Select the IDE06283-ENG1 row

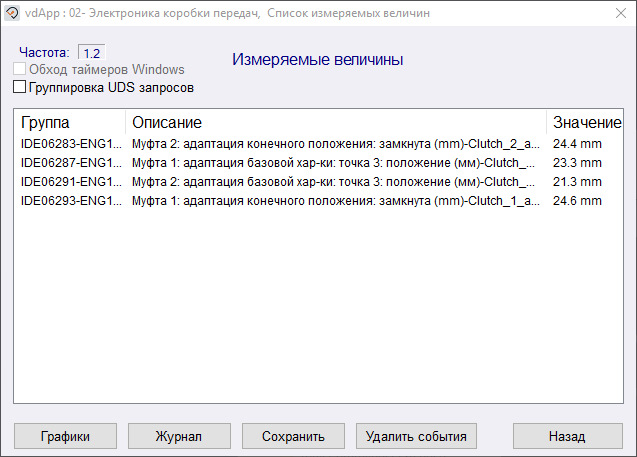(71, 144)
